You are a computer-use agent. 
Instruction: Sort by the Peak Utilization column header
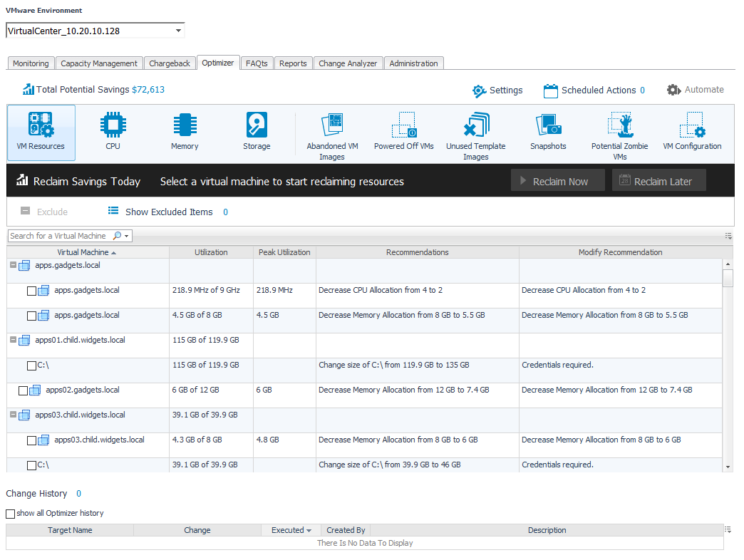284,252
